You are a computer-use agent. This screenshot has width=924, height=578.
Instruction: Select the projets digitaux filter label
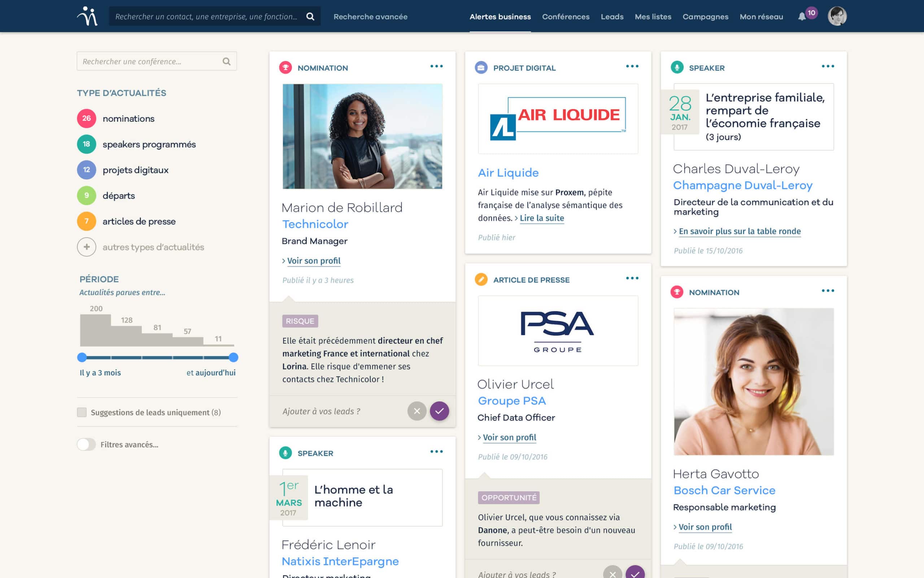pos(135,170)
